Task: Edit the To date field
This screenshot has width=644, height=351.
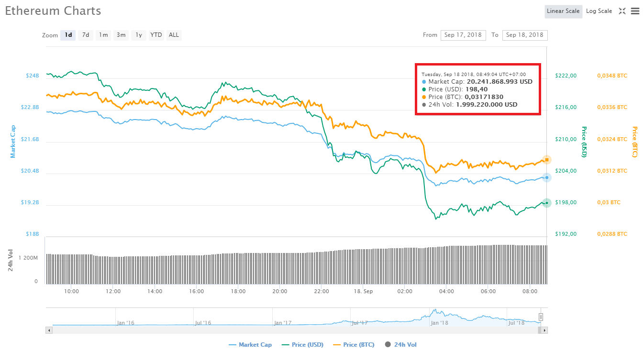Action: tap(525, 35)
